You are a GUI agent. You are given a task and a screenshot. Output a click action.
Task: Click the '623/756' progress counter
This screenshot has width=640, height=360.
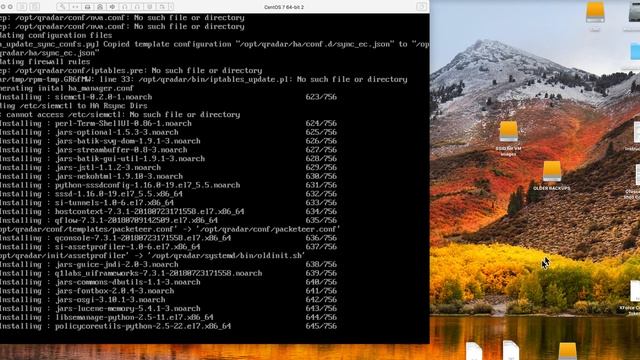[x=321, y=97]
